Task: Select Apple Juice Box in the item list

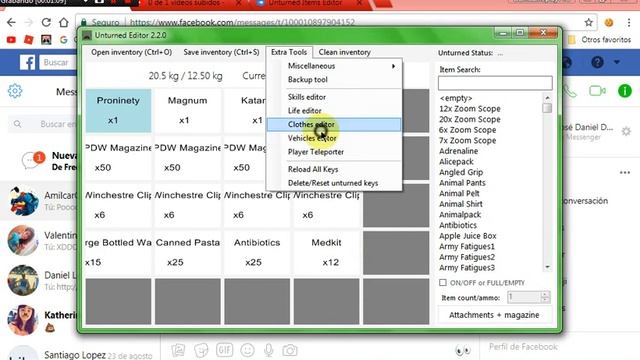Action: pyautogui.click(x=468, y=236)
